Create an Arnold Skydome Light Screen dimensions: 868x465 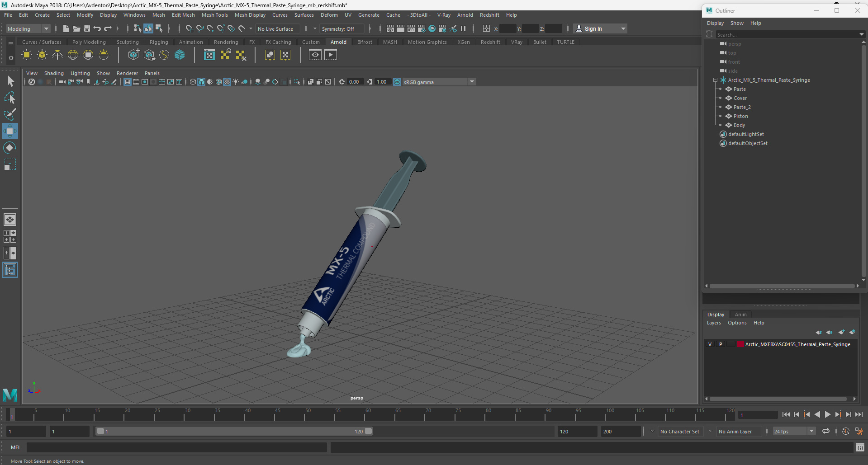(x=73, y=55)
